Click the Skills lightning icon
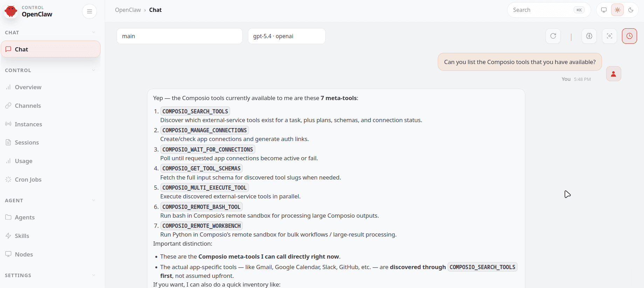Image resolution: width=644 pixels, height=288 pixels. 8,236
